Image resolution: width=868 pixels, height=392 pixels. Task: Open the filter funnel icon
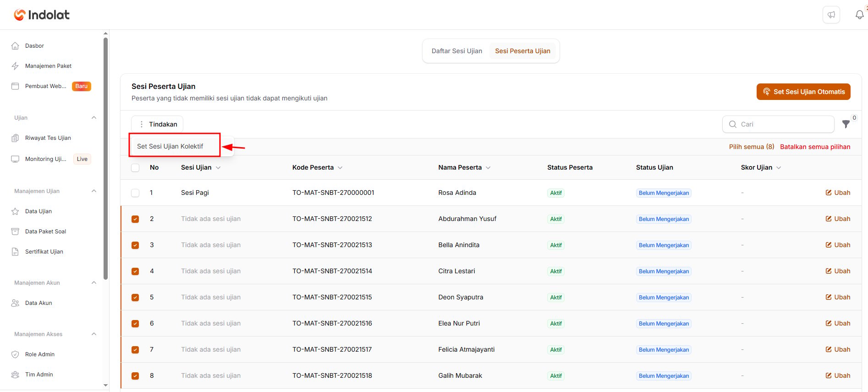[846, 124]
